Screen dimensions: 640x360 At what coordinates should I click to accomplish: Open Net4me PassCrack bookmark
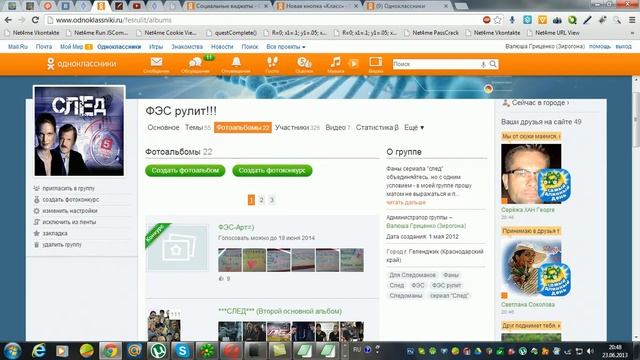(x=431, y=32)
